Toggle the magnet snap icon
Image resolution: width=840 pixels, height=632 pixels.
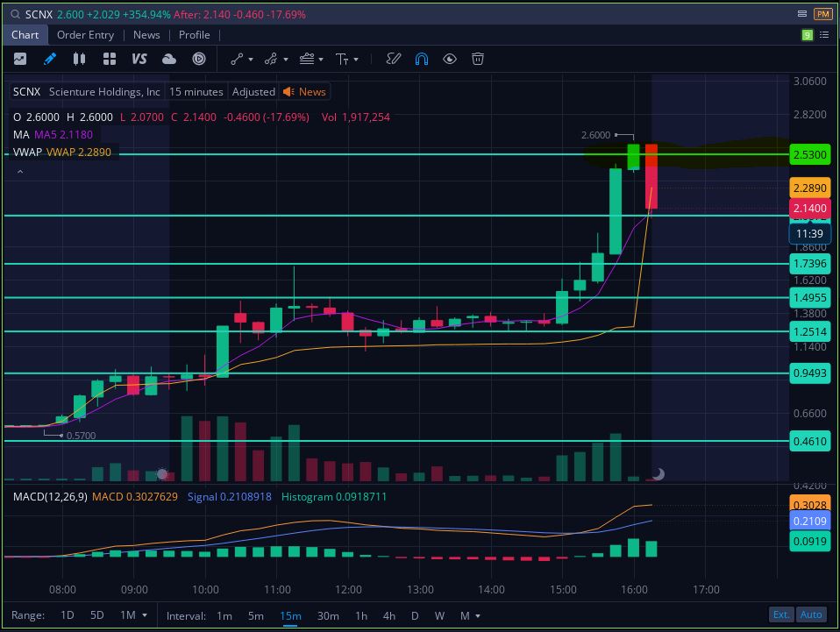pyautogui.click(x=422, y=59)
